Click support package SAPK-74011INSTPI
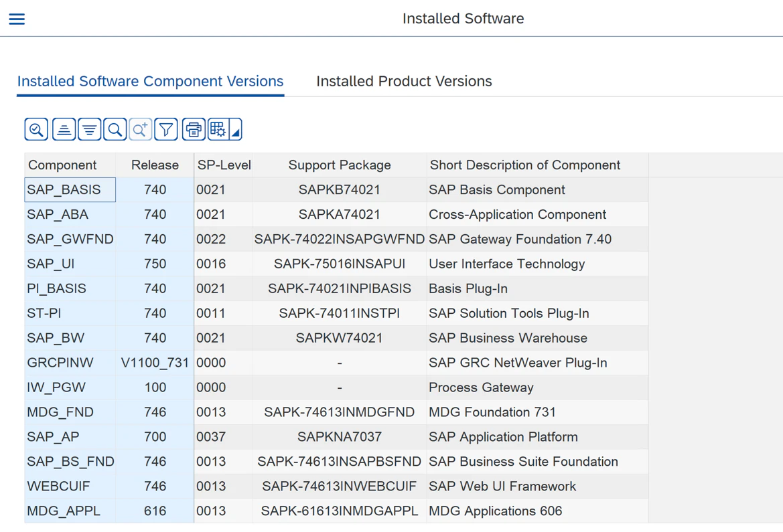 (x=340, y=313)
